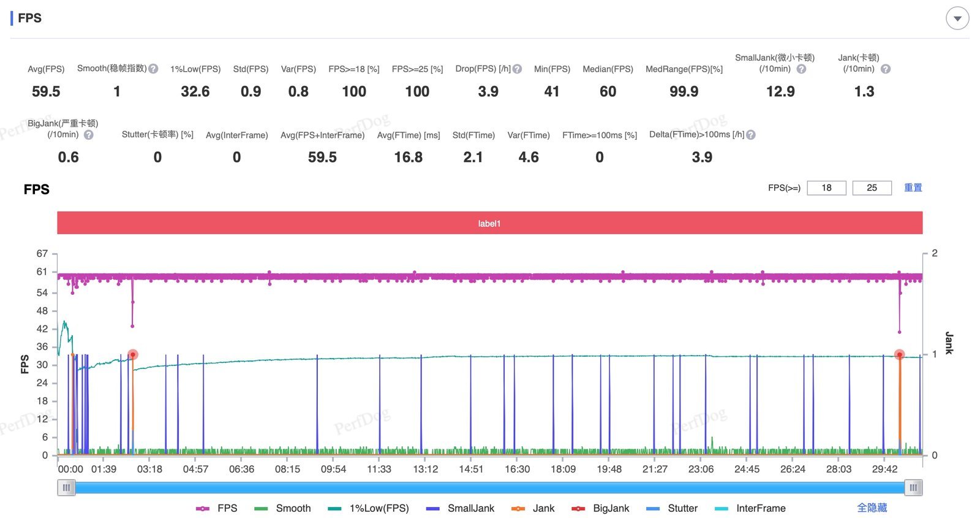Image resolution: width=980 pixels, height=518 pixels.
Task: Click help icon next to Jank (/10min)
Action: pos(885,69)
